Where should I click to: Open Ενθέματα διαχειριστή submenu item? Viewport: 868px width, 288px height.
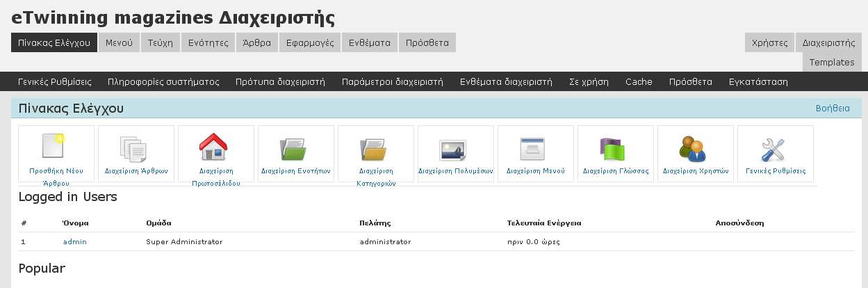click(x=506, y=81)
